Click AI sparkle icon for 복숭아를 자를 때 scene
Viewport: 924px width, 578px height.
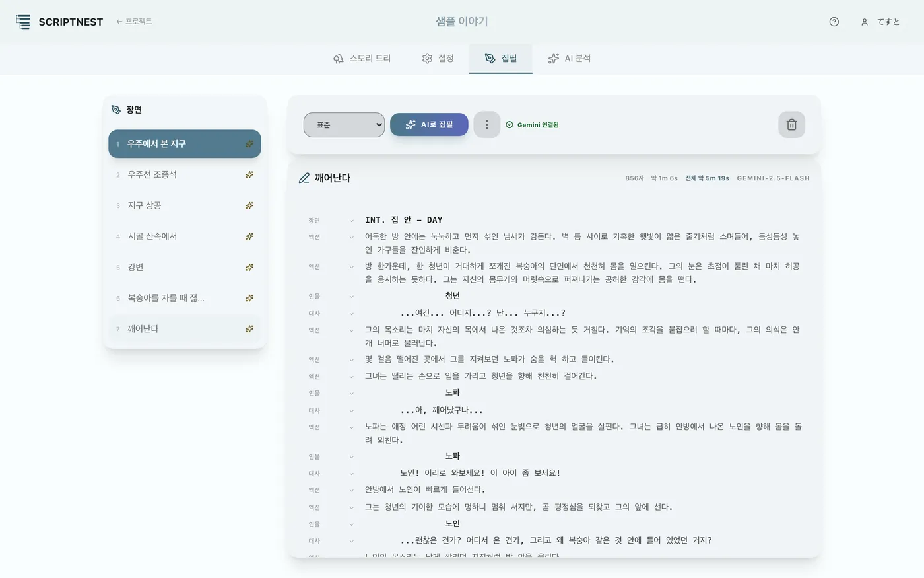click(249, 298)
